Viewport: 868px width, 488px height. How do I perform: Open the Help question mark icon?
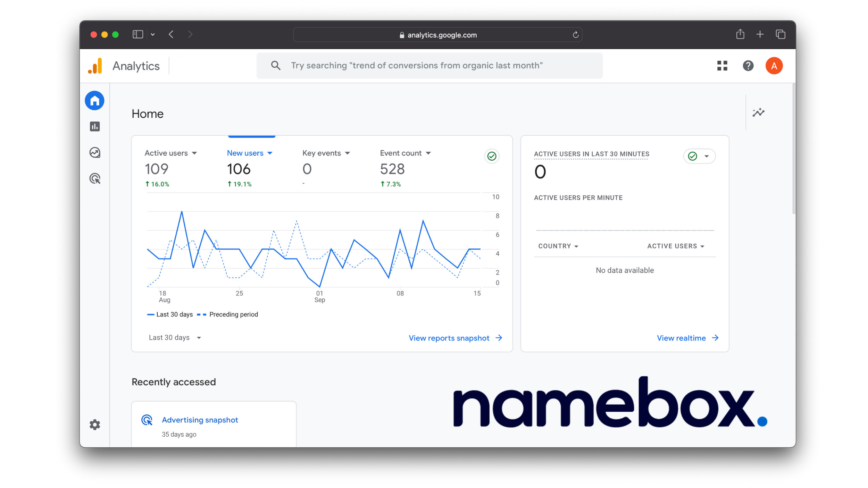748,66
